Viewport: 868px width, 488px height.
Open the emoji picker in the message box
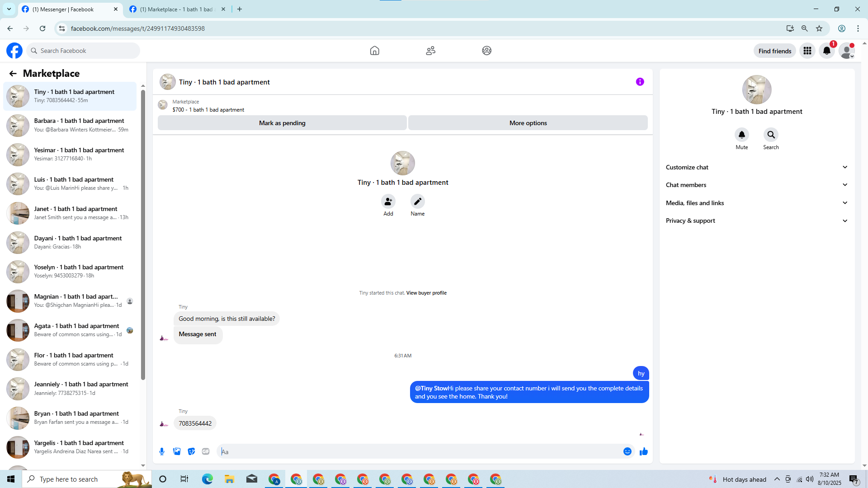[x=627, y=451]
